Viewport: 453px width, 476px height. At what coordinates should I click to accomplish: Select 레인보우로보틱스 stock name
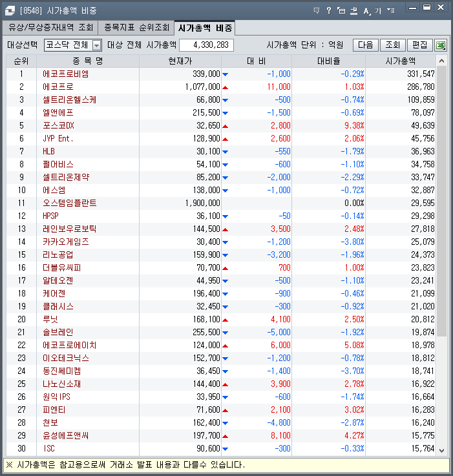[x=70, y=229]
